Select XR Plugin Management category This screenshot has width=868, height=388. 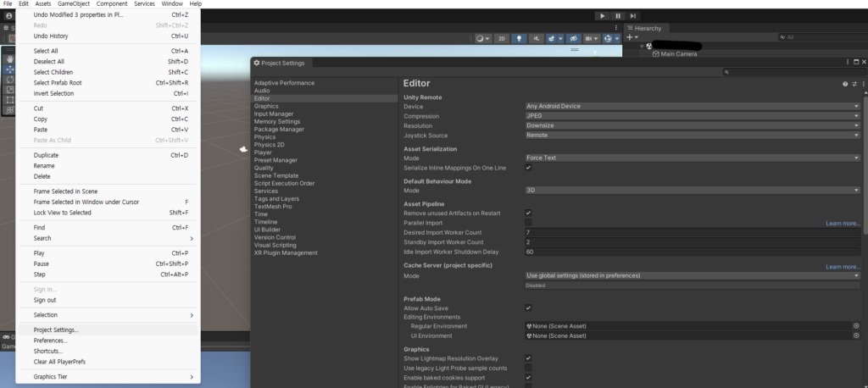pyautogui.click(x=286, y=253)
